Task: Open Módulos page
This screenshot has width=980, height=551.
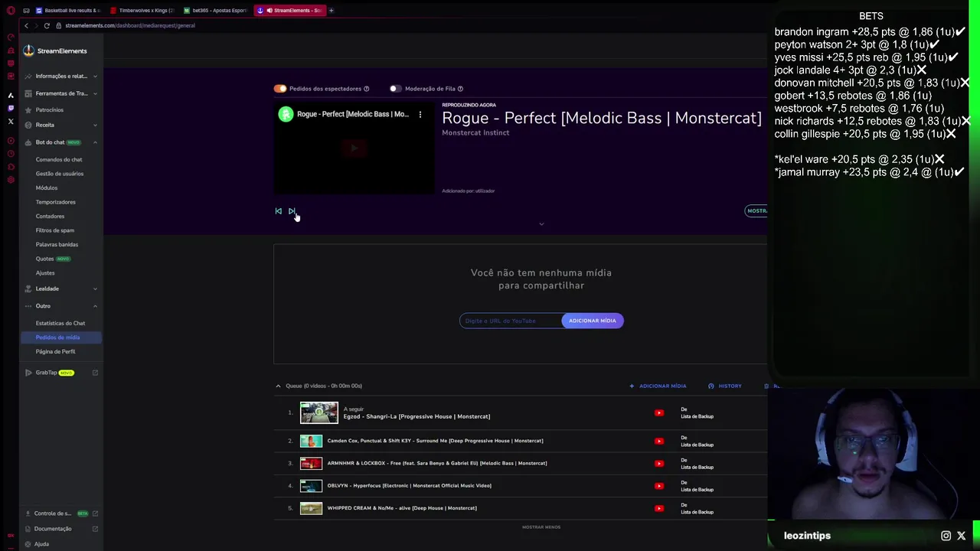Action: 46,187
